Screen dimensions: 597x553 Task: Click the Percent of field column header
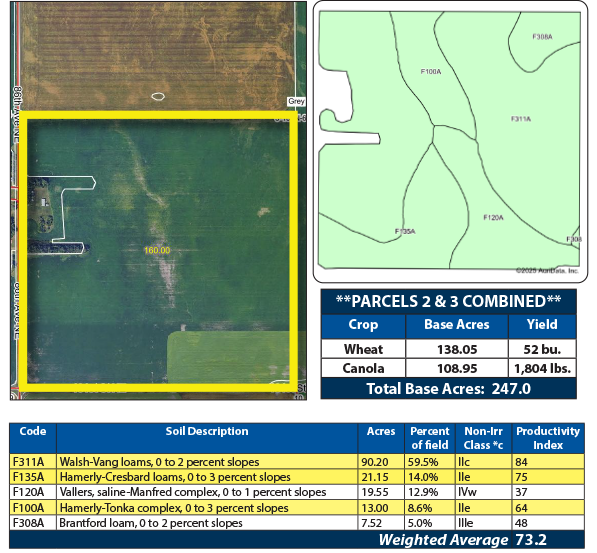430,438
